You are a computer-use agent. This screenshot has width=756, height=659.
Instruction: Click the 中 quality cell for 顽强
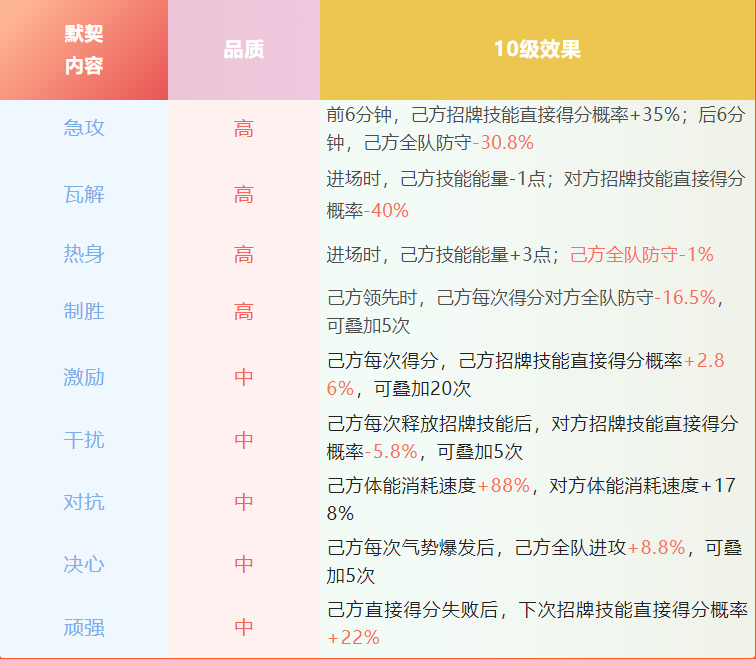click(244, 627)
